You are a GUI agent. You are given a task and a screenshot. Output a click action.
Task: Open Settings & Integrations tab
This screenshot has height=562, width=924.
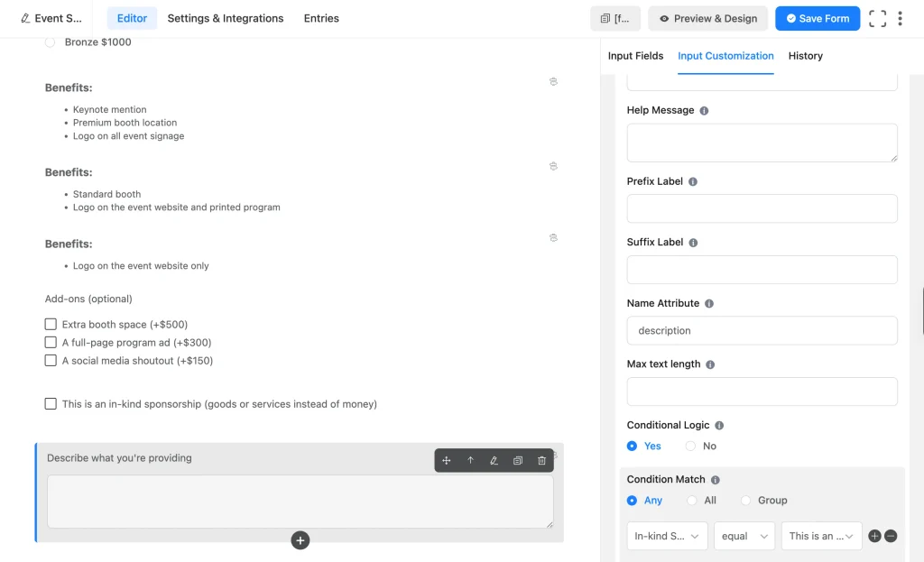tap(225, 18)
